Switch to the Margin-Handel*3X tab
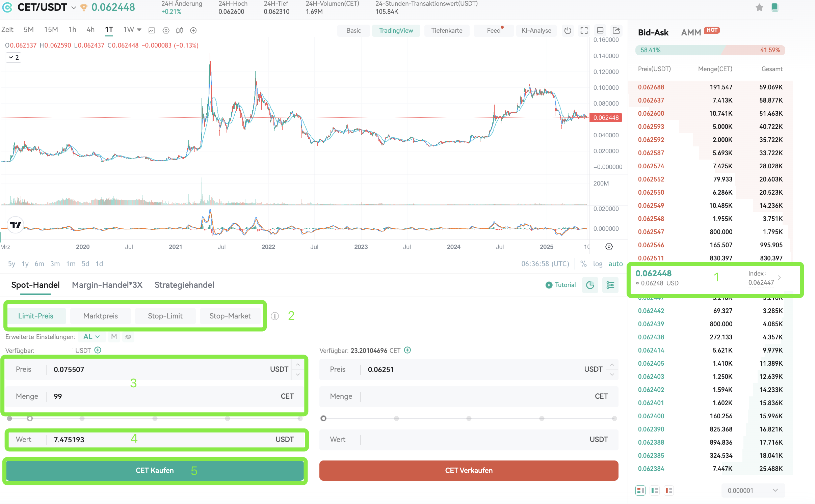This screenshot has width=815, height=504. (x=107, y=285)
